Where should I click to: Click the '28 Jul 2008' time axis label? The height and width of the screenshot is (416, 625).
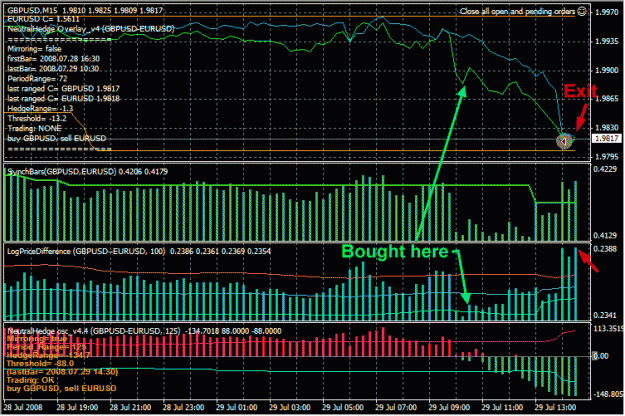pyautogui.click(x=23, y=408)
